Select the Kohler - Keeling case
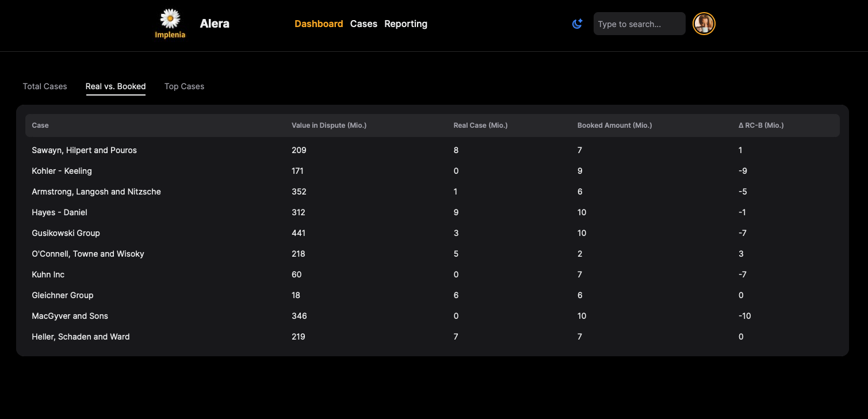The width and height of the screenshot is (868, 419). point(62,171)
